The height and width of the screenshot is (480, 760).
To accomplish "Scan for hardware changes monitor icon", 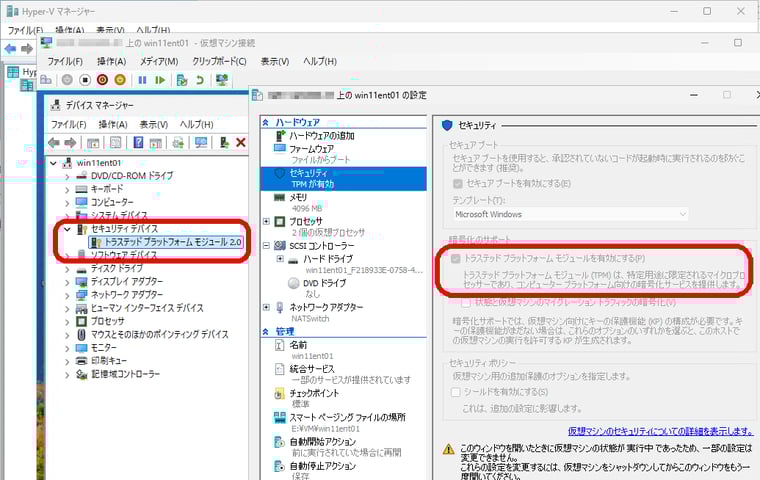I will point(201,143).
